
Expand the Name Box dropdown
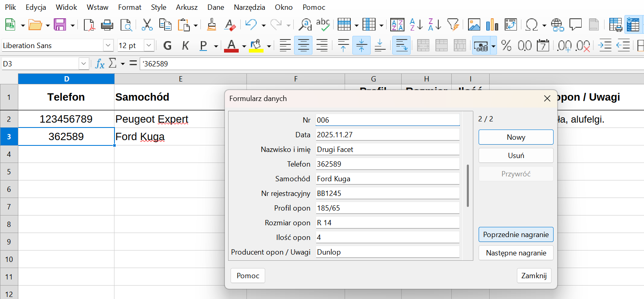point(84,64)
